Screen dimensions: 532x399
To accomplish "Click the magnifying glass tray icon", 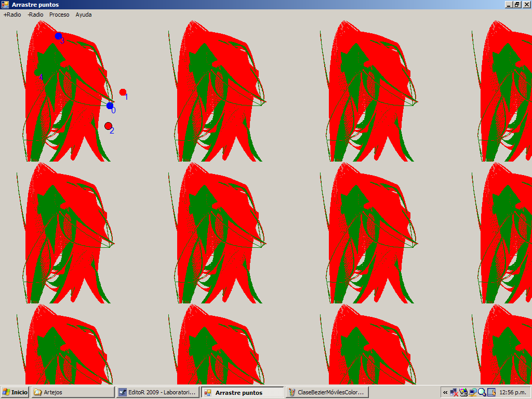I will pos(482,392).
